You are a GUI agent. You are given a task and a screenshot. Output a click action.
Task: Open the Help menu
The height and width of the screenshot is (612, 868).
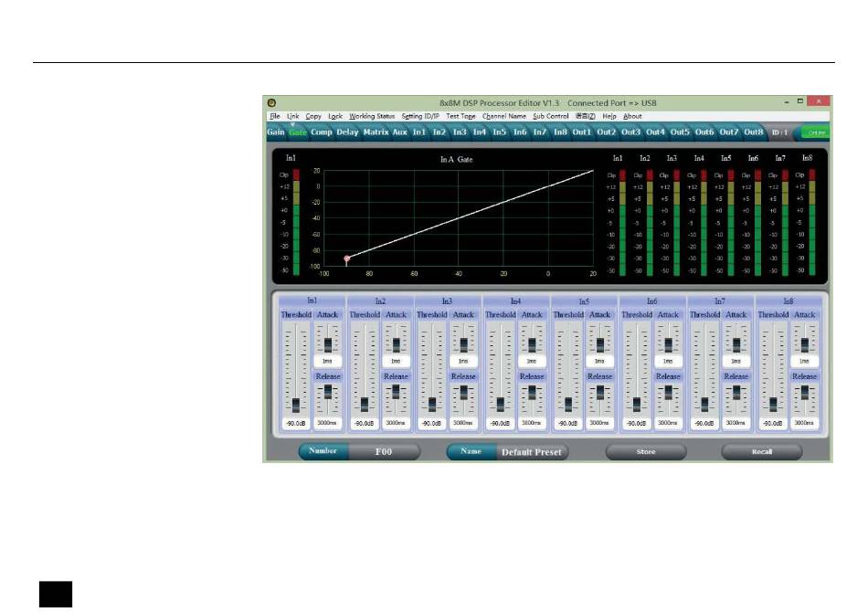(609, 116)
